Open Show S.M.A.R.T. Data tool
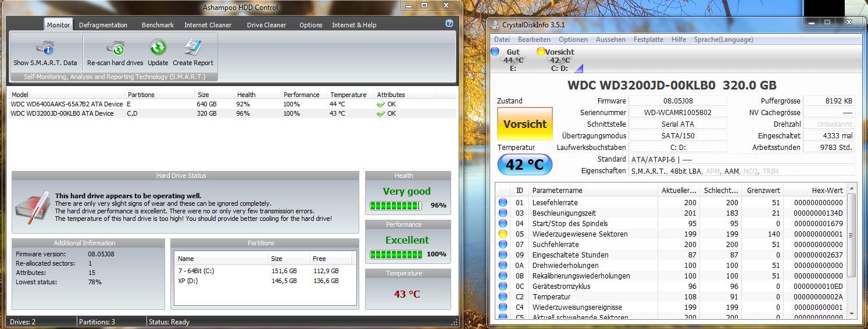This screenshot has height=329, width=868. point(45,52)
